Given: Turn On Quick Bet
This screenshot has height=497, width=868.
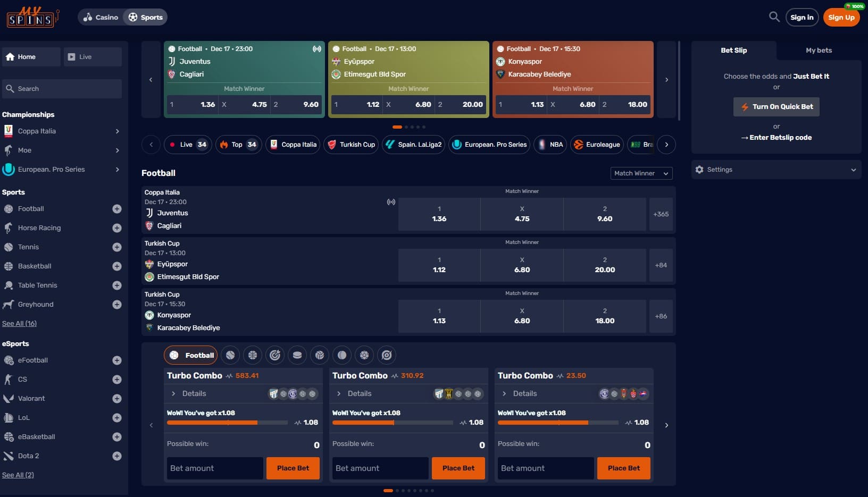Looking at the screenshot, I should 776,106.
